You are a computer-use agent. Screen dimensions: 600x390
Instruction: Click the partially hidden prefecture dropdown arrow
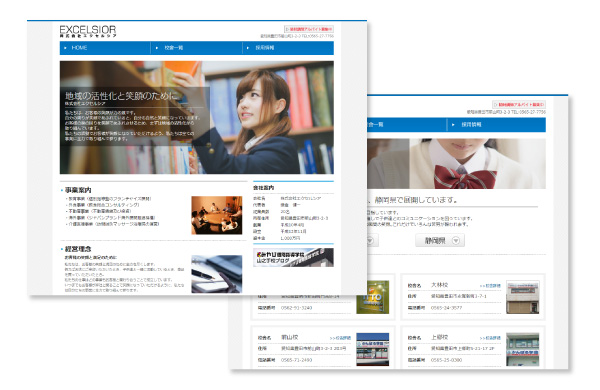tap(370, 241)
